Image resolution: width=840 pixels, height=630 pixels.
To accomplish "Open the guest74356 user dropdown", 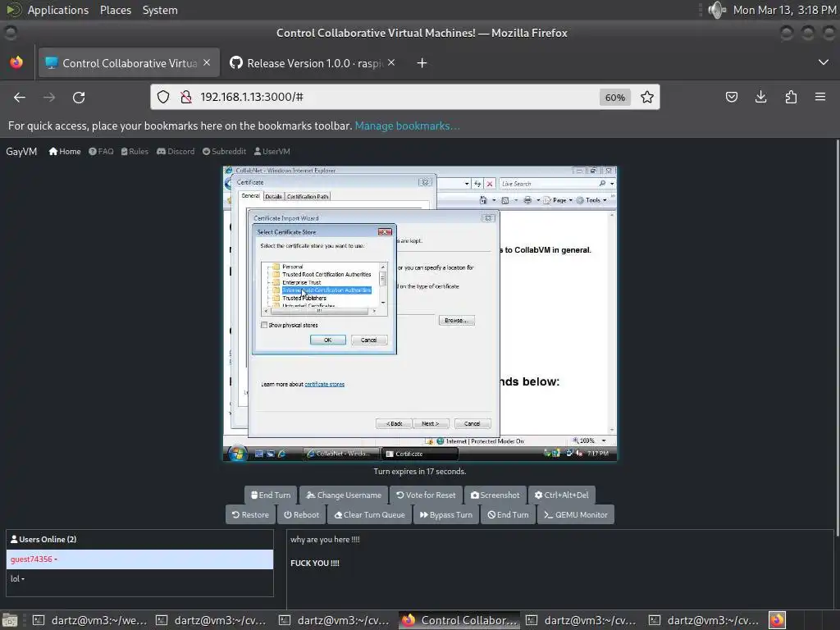I will [x=34, y=559].
